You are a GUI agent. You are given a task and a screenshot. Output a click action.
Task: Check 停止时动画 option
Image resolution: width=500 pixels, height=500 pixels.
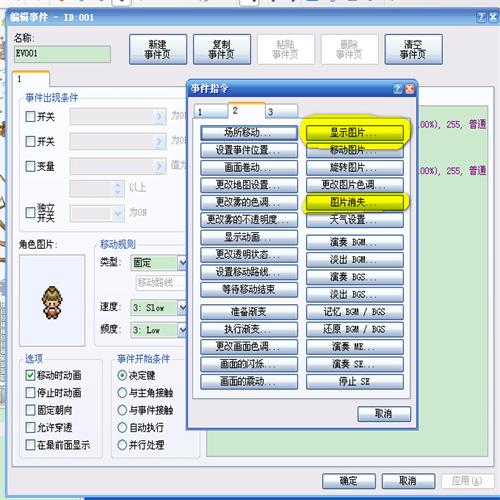coord(30,393)
